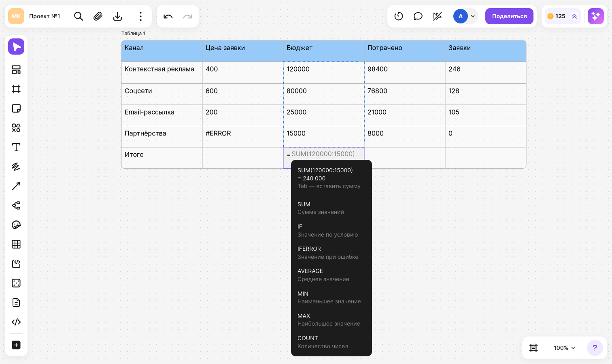This screenshot has width=612, height=364.
Task: Click the attachment paperclip icon
Action: (98, 16)
